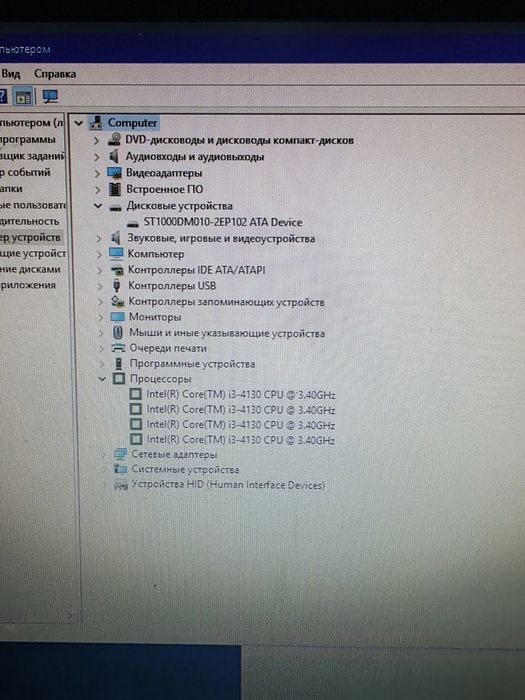Expand the Видеоадаптеры category
Screen dimensions: 525x700
pos(97,173)
